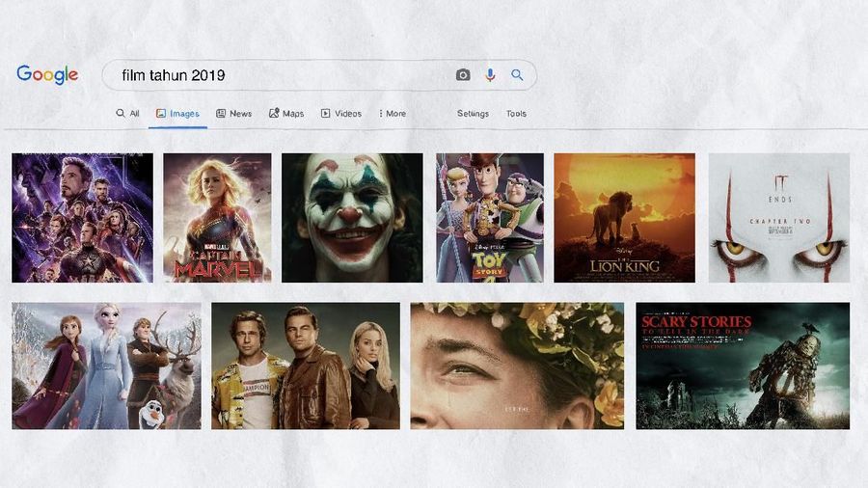Image resolution: width=868 pixels, height=488 pixels.
Task: Expand the More menu
Action: pos(393,114)
